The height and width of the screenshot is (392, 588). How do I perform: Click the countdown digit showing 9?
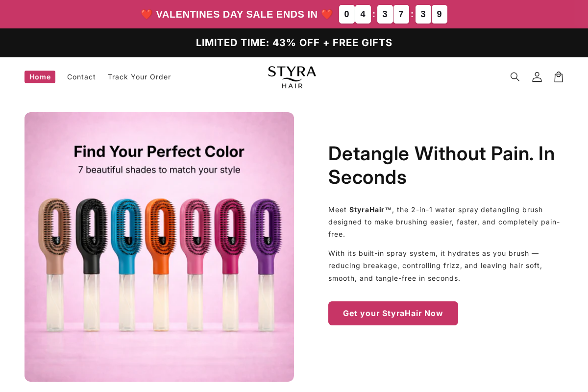tap(440, 14)
